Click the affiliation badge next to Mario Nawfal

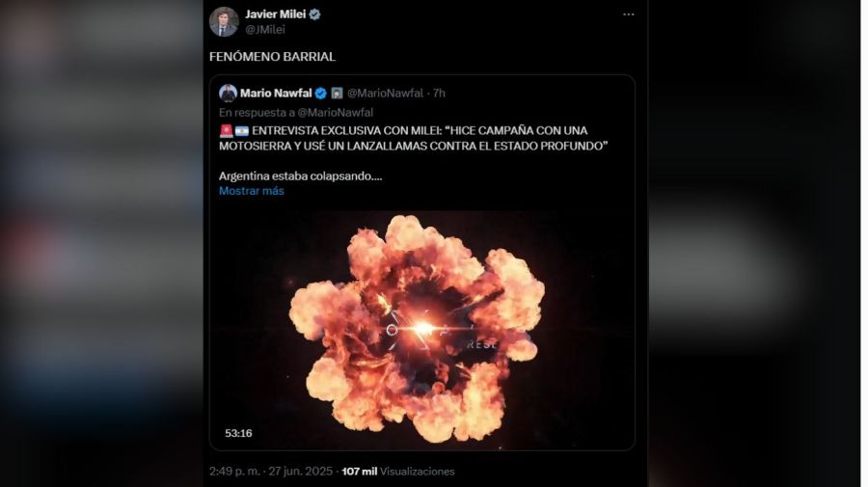coord(337,94)
